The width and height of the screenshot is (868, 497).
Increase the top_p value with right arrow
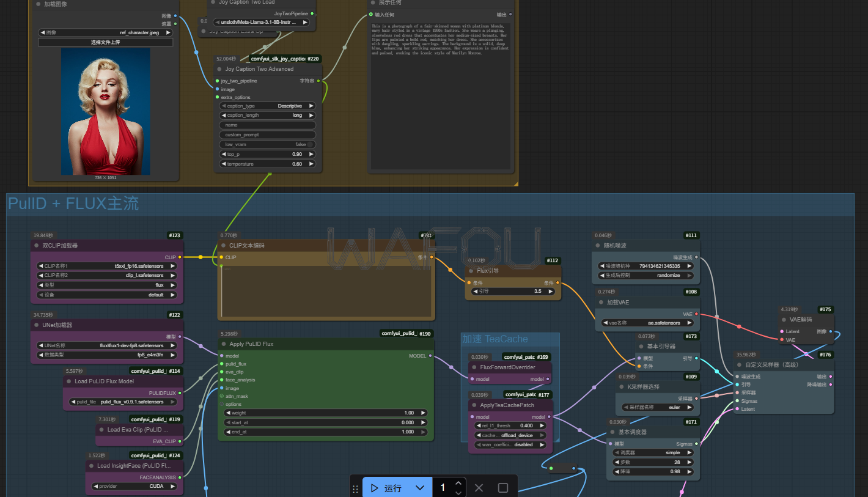click(x=310, y=154)
